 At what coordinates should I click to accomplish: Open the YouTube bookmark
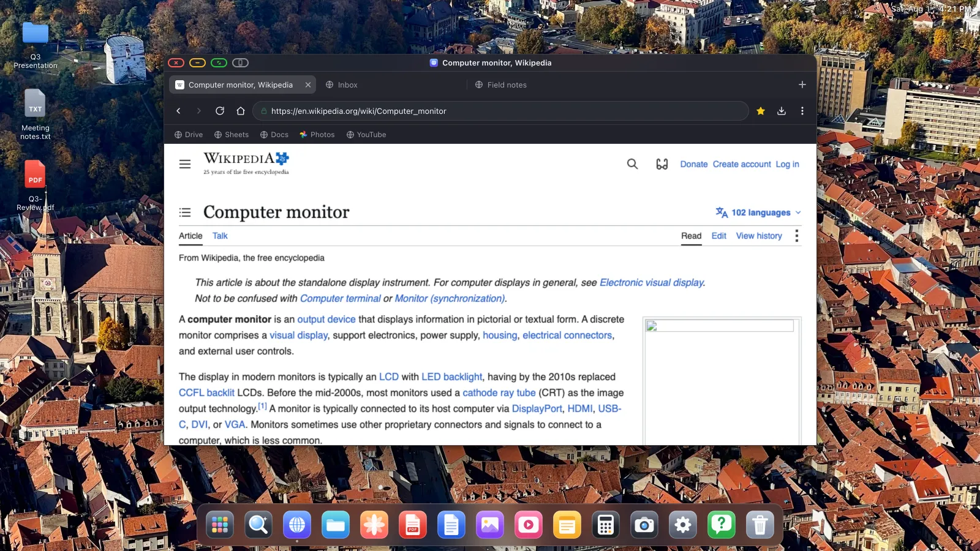coord(366,135)
